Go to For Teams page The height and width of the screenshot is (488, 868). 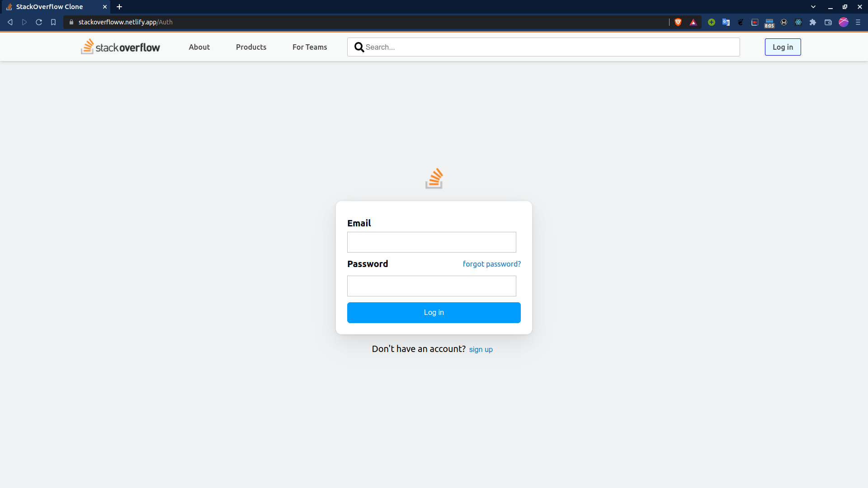310,47
